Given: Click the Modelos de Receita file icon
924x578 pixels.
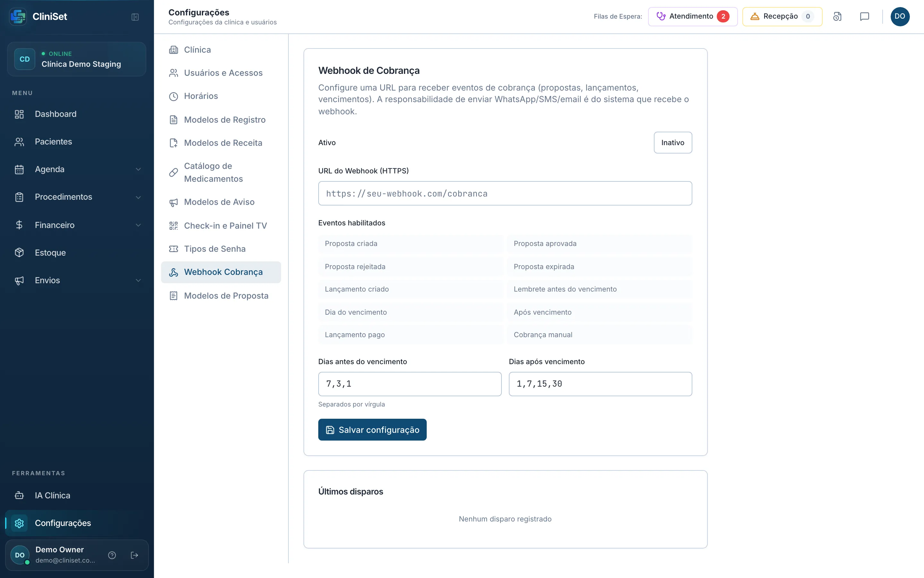Looking at the screenshot, I should click(174, 143).
